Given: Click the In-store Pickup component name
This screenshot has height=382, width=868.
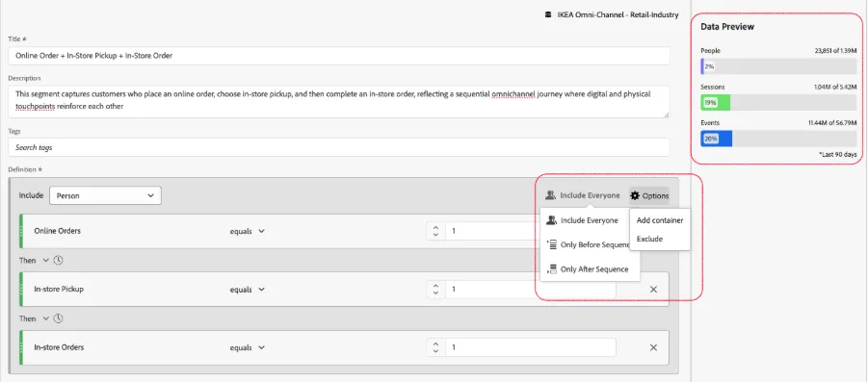Looking at the screenshot, I should 59,289.
